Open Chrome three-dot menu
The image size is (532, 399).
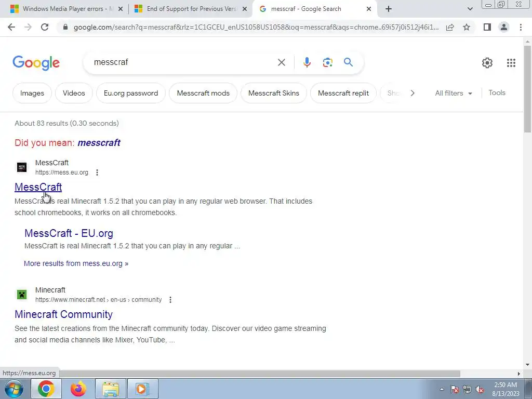(521, 27)
